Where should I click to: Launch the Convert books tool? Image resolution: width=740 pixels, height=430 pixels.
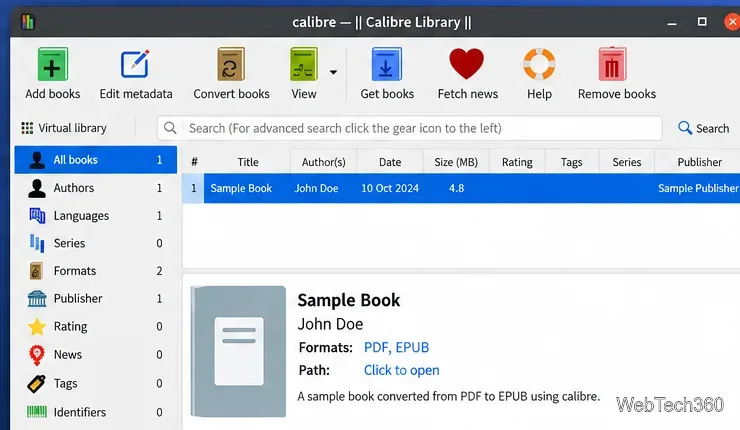pyautogui.click(x=231, y=74)
